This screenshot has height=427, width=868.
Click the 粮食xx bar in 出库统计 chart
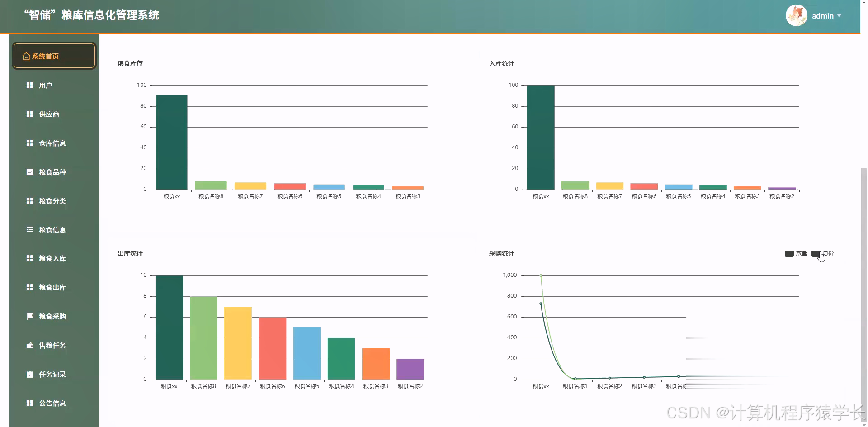coord(169,327)
